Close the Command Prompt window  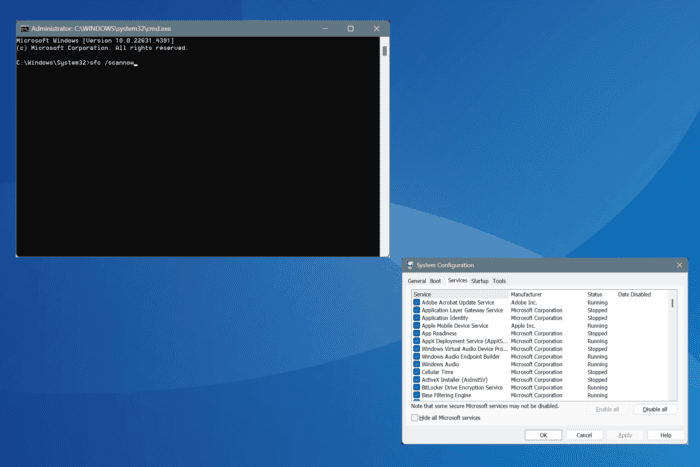coord(376,29)
